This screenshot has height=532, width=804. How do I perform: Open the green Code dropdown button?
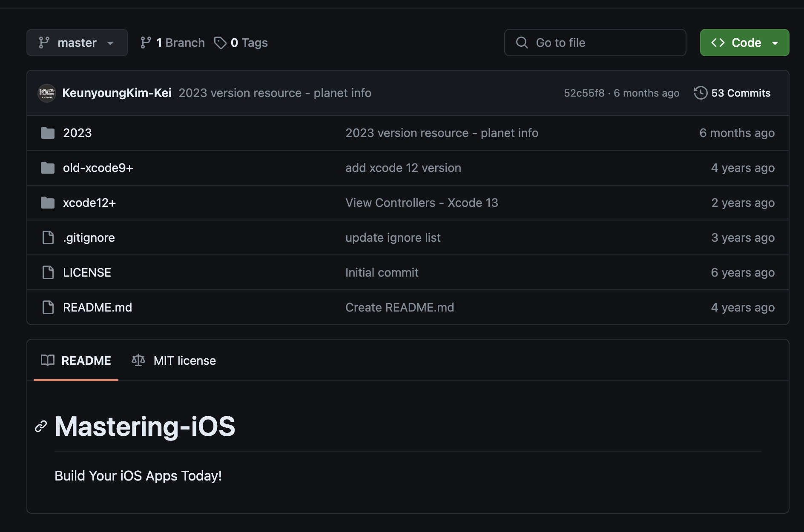[744, 43]
